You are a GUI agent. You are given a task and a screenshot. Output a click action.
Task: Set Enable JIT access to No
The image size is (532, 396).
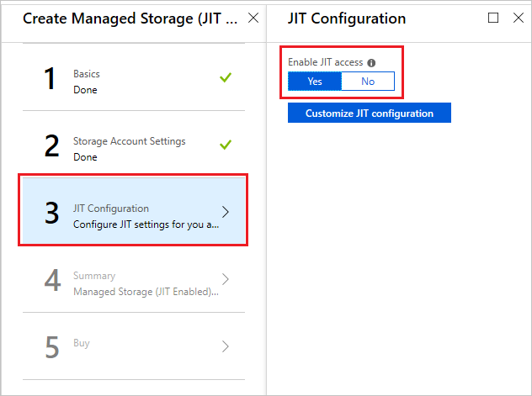point(368,82)
